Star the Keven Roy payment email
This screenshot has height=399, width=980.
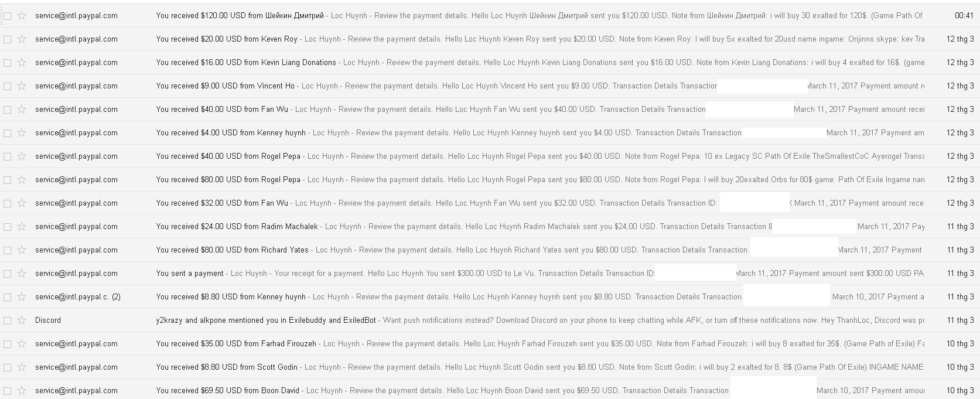tap(22, 39)
